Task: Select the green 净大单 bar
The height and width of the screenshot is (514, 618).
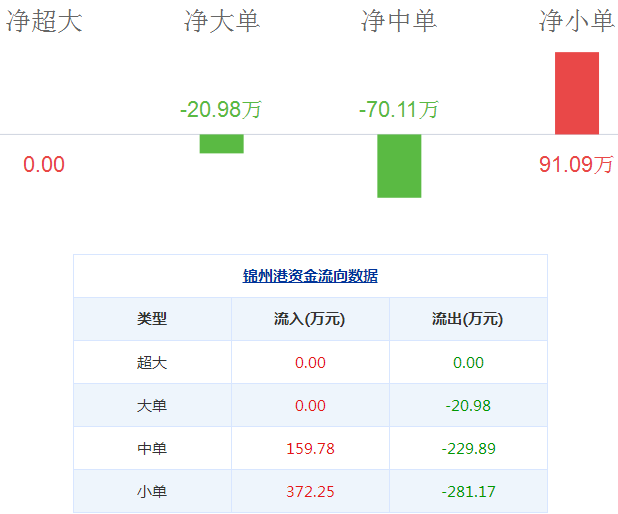Action: coord(222,144)
